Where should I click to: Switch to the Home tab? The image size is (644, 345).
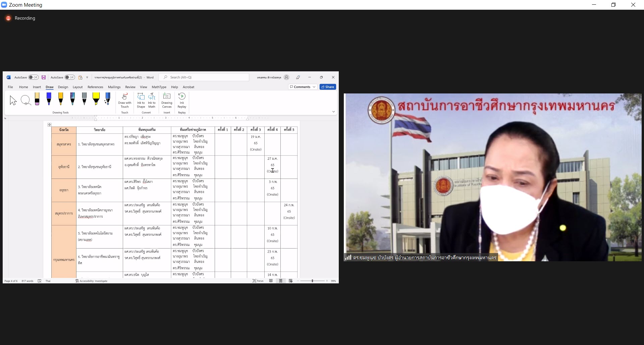point(23,87)
